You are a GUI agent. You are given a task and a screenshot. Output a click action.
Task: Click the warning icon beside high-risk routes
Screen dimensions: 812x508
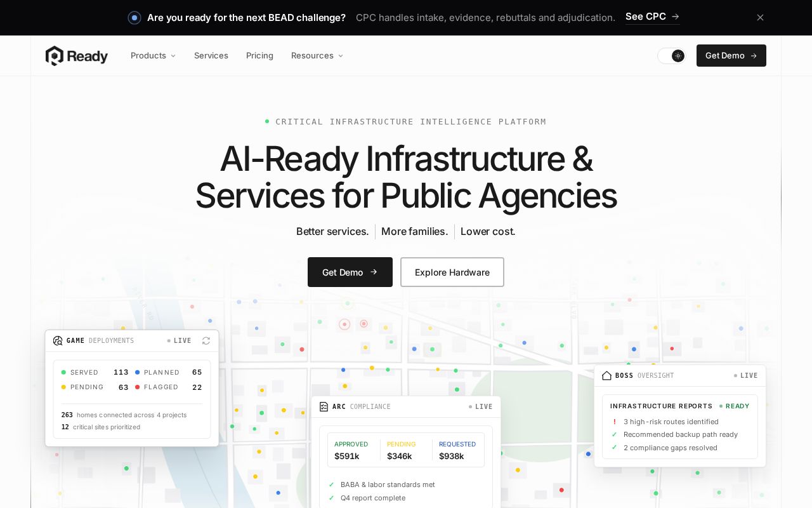tap(614, 422)
